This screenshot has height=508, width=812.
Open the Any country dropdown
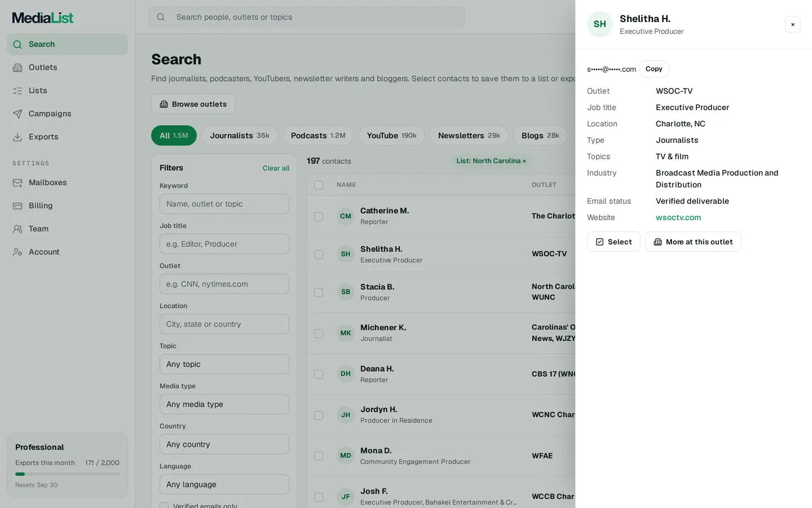coord(224,444)
